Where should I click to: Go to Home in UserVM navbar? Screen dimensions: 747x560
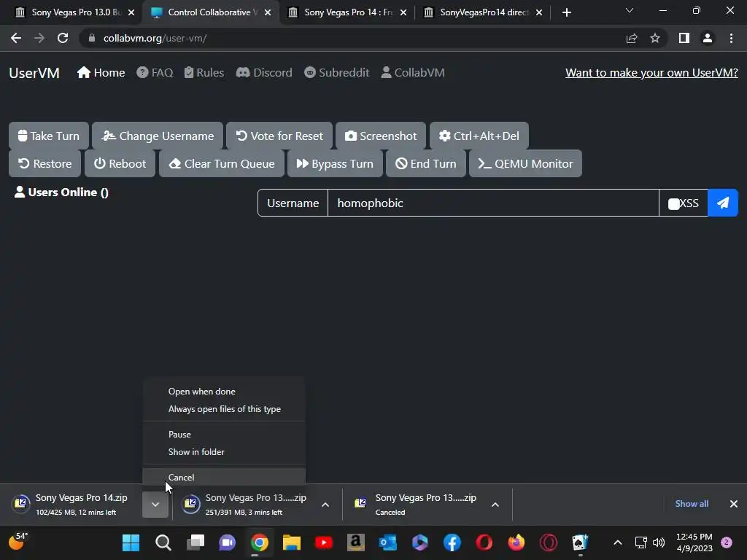coord(101,72)
